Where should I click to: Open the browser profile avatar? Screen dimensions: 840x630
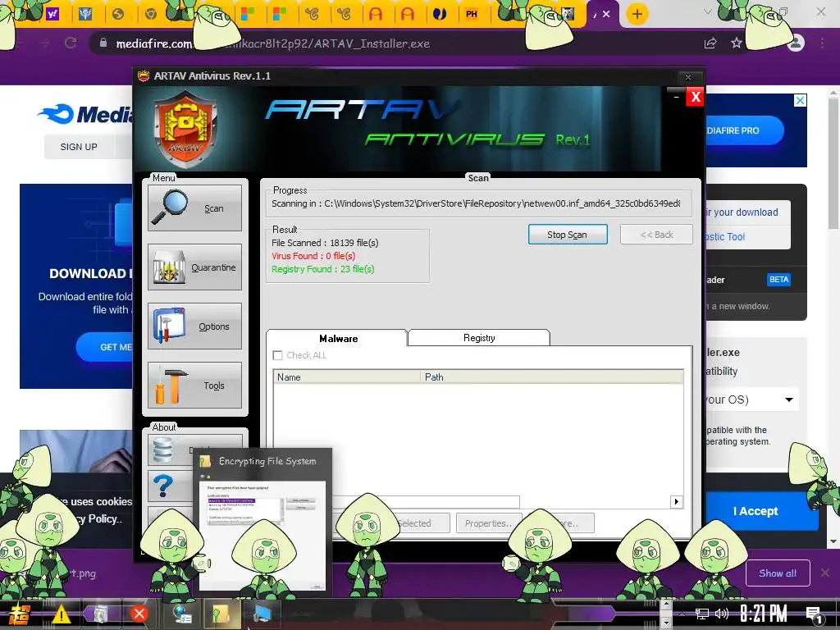pos(796,43)
